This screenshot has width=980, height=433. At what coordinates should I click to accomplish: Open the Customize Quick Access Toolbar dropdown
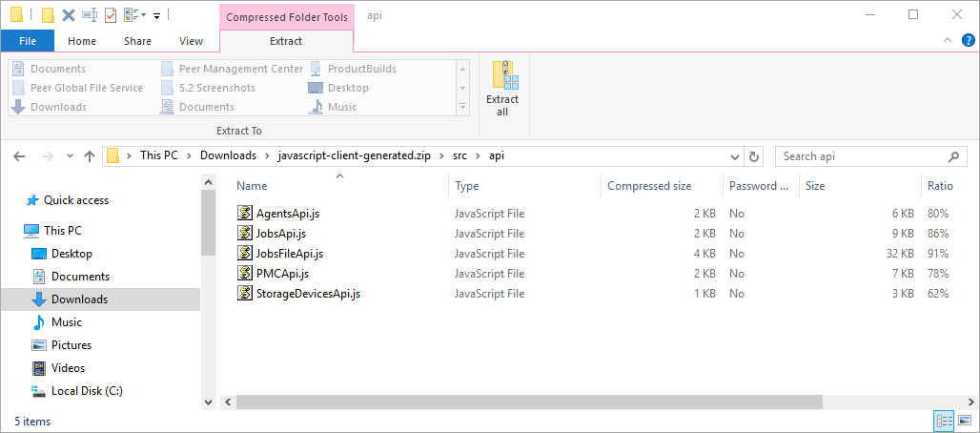[x=156, y=15]
